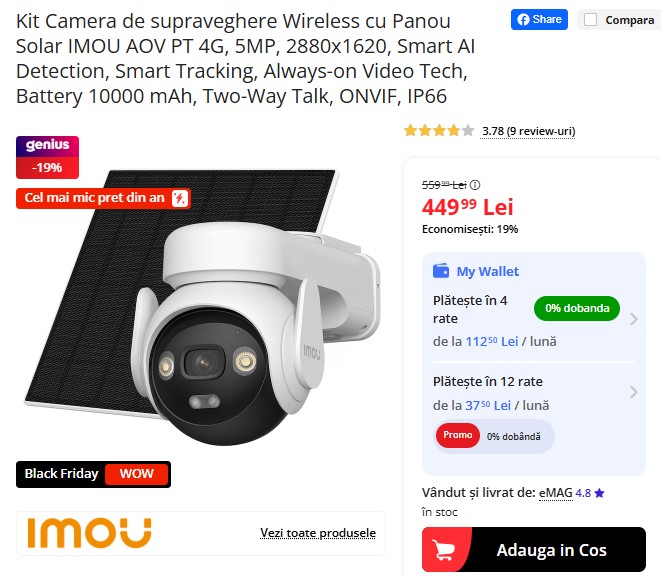Click the blue star next to 4.8

(x=599, y=493)
